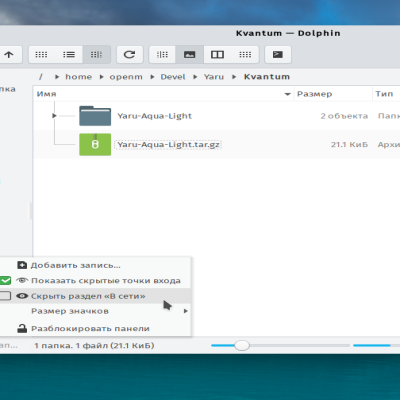Go to home in breadcrumb

(x=78, y=77)
